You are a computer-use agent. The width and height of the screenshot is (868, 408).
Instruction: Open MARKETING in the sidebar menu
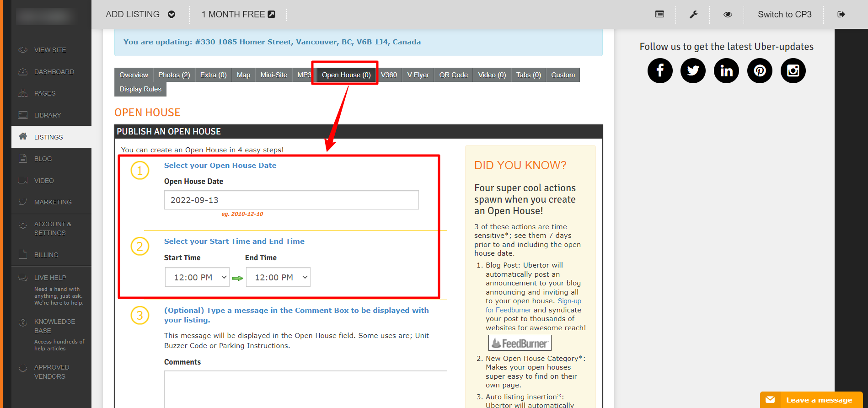[x=51, y=202]
